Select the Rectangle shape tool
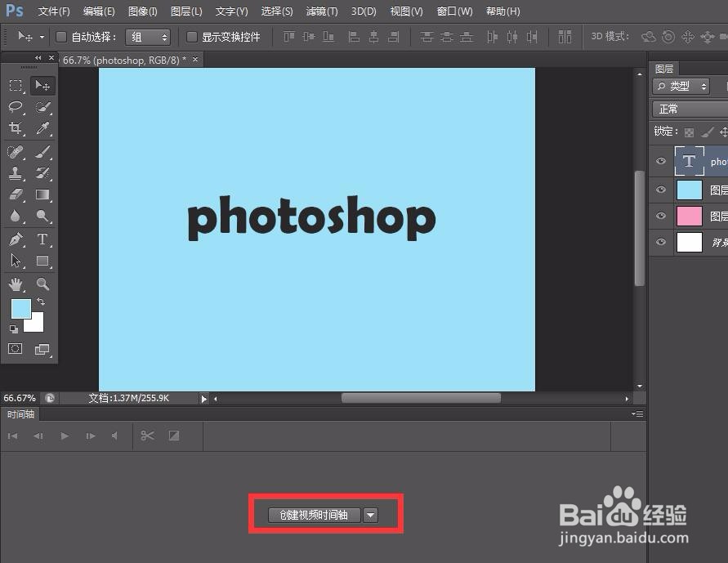728x563 pixels. pyautogui.click(x=42, y=261)
